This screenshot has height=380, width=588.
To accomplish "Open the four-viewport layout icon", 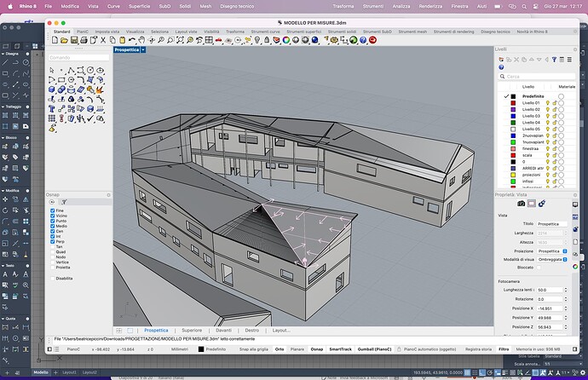I will click(209, 40).
